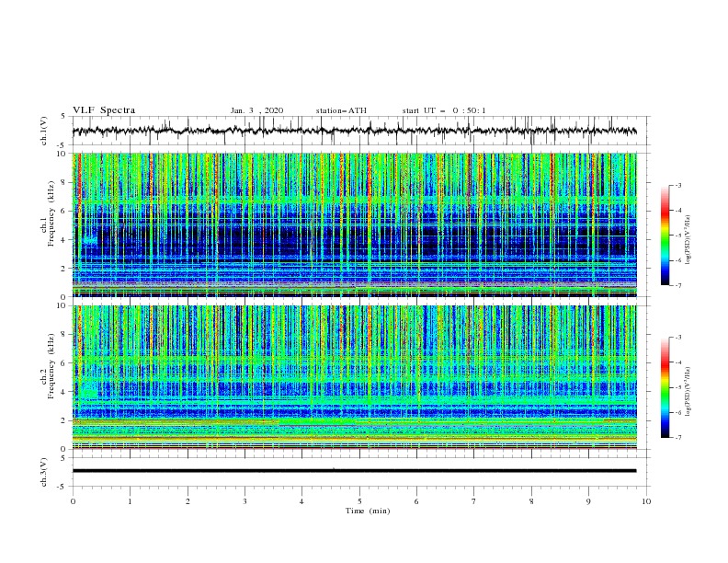Click the ch.3(V) axis label
The height and width of the screenshot is (563, 728).
point(44,472)
